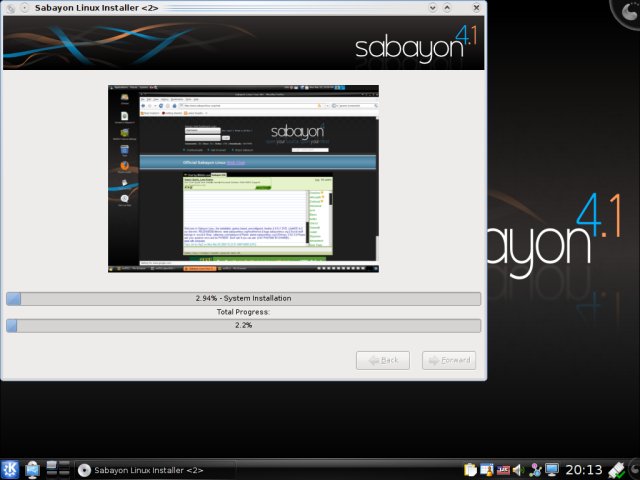Click the Forward button
Viewport: 640px width, 480px height.
coord(449,360)
